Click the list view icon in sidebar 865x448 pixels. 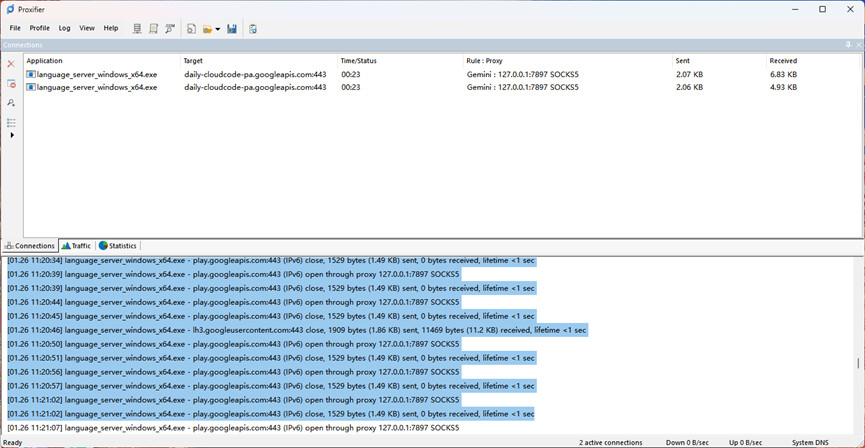click(11, 122)
